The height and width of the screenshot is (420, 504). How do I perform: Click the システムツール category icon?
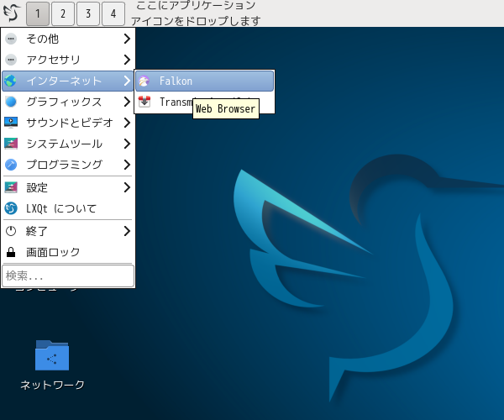11,144
